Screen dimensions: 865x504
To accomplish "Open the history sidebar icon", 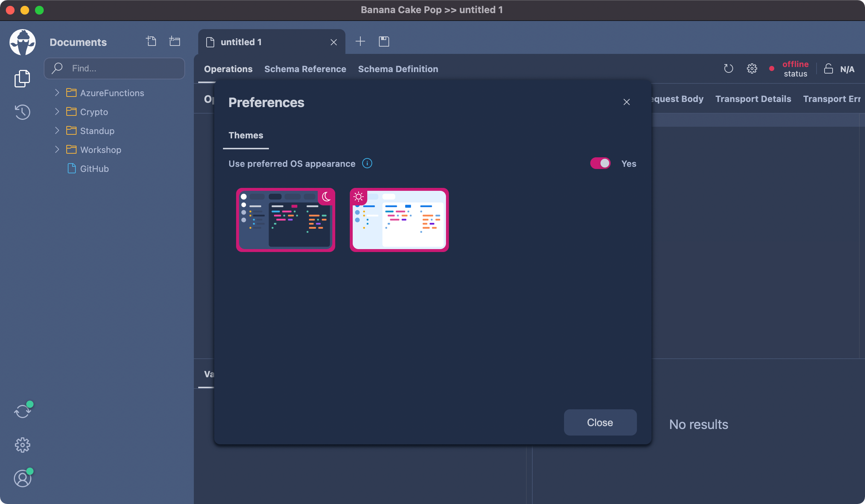I will pyautogui.click(x=22, y=112).
